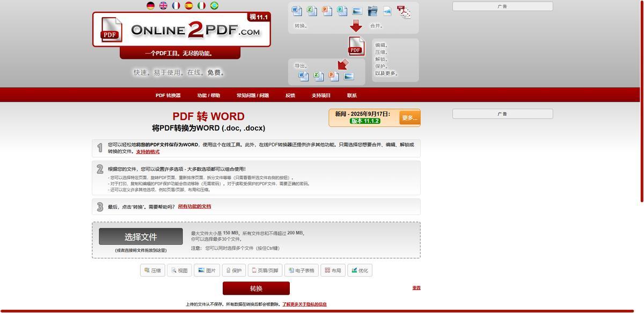Choose the French flag language option
This screenshot has width=644, height=313.
176,6
